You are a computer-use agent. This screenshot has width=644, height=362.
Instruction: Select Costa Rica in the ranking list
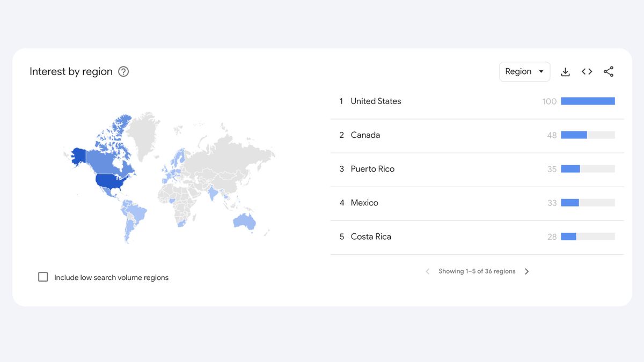[x=371, y=237]
